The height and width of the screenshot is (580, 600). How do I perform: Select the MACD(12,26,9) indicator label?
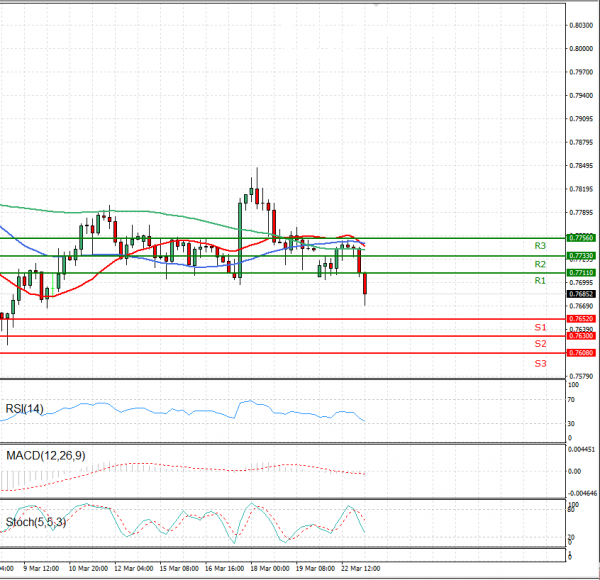point(45,455)
